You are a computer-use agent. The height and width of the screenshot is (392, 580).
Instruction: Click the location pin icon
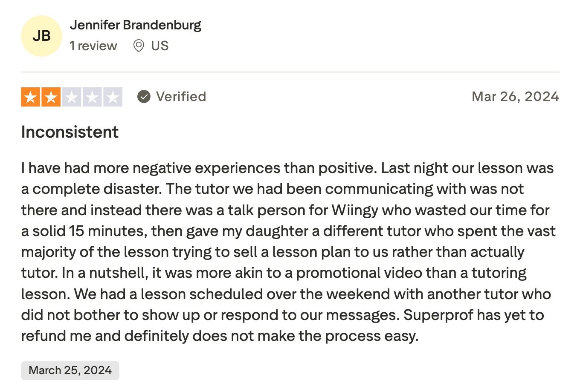(x=139, y=46)
